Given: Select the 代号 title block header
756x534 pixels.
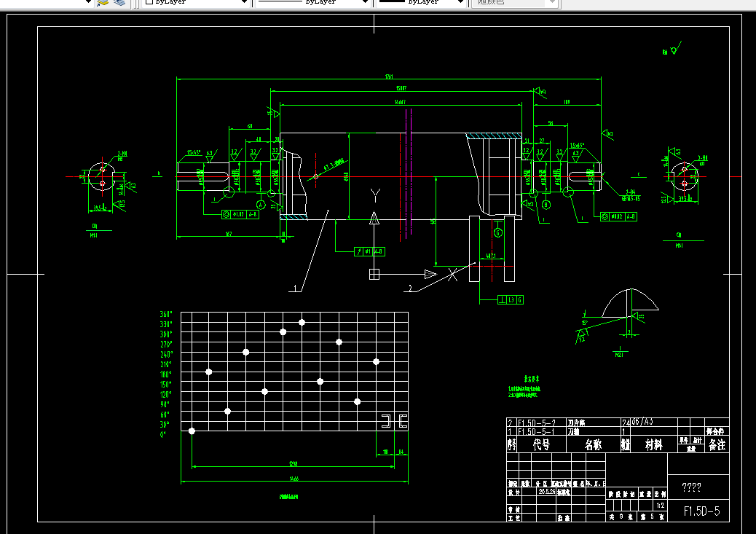Looking at the screenshot, I should (x=541, y=444).
